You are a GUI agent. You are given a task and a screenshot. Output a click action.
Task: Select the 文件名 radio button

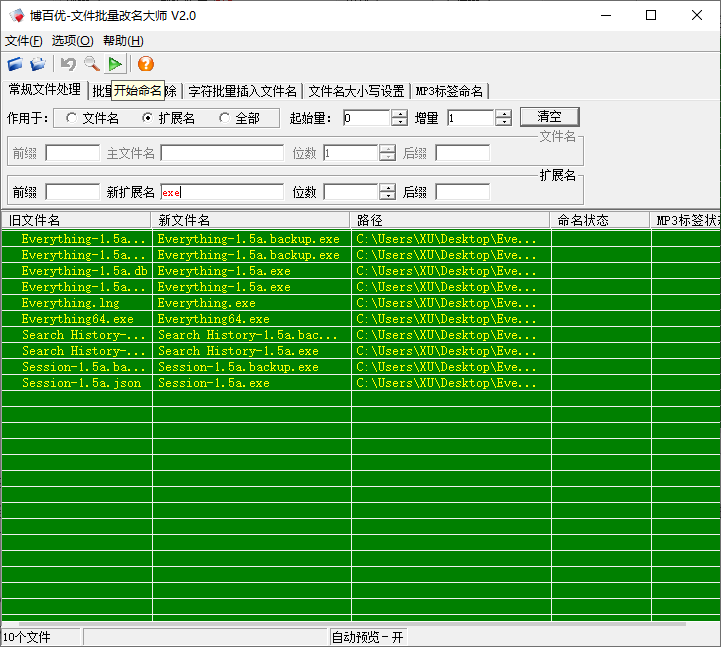[x=71, y=118]
